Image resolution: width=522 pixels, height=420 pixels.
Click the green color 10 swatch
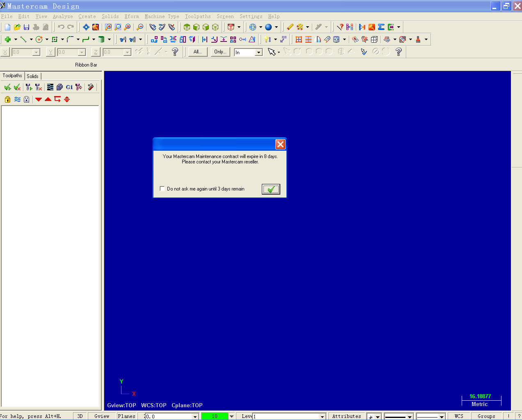pos(215,416)
